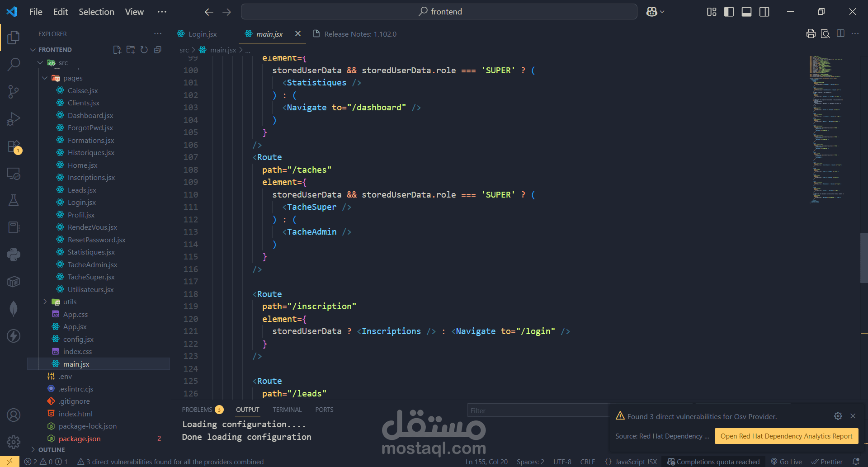Open Source Control view
The image size is (868, 467).
(14, 92)
